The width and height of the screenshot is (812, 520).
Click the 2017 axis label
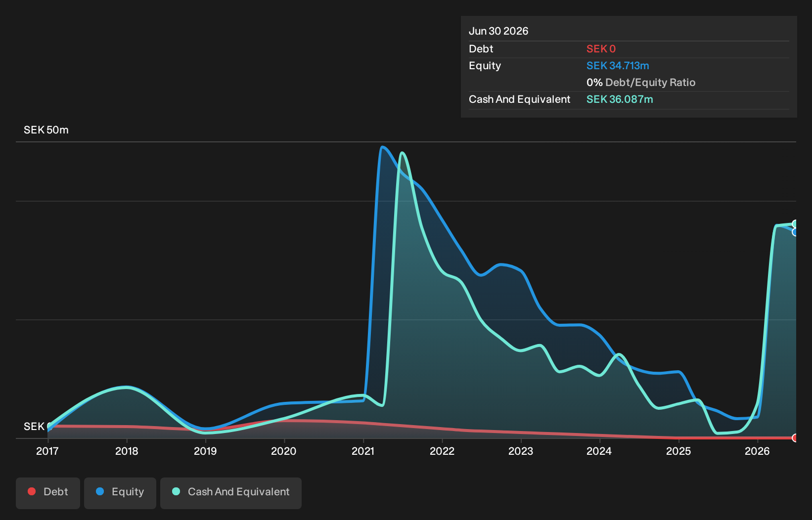point(47,451)
